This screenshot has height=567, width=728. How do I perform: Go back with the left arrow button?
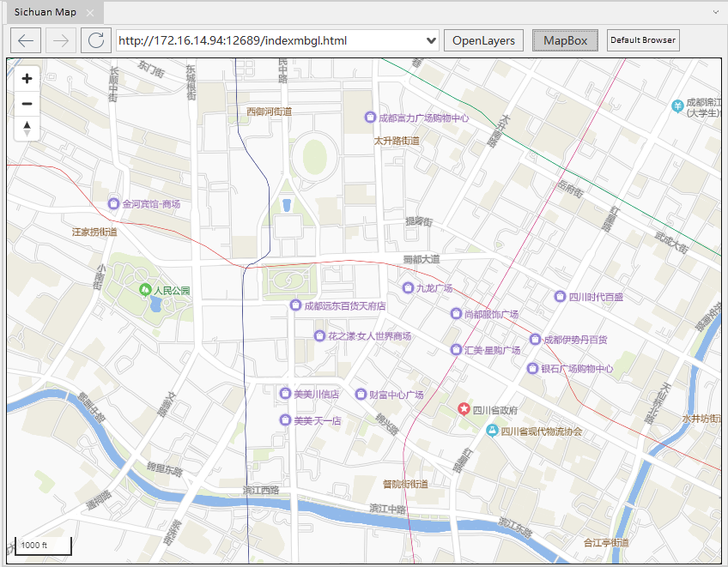click(27, 40)
